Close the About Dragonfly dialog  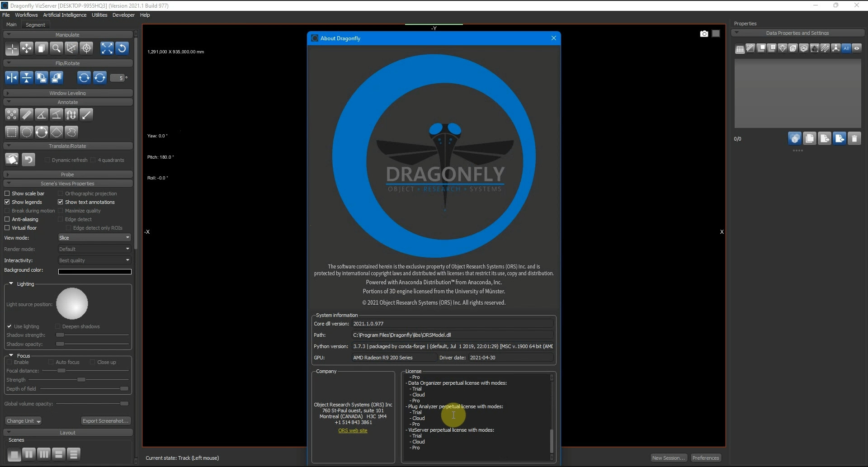point(554,38)
